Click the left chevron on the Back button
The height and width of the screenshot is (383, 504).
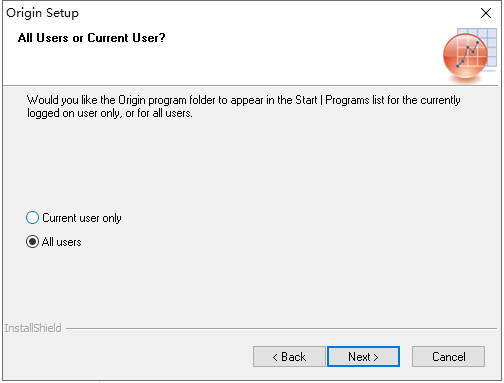tap(275, 357)
